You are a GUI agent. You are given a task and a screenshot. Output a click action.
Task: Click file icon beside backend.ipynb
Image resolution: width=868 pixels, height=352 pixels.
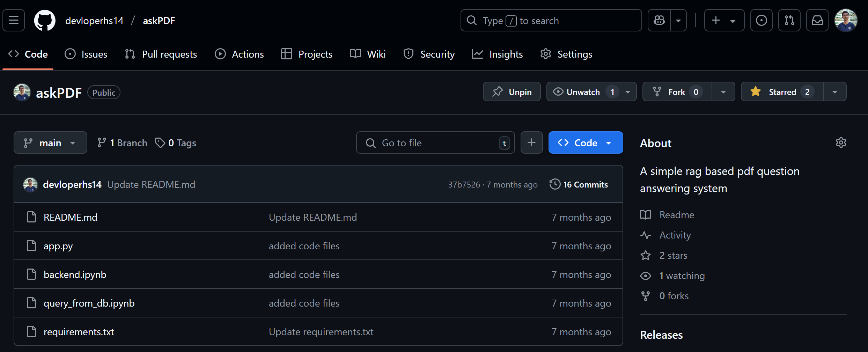31,274
